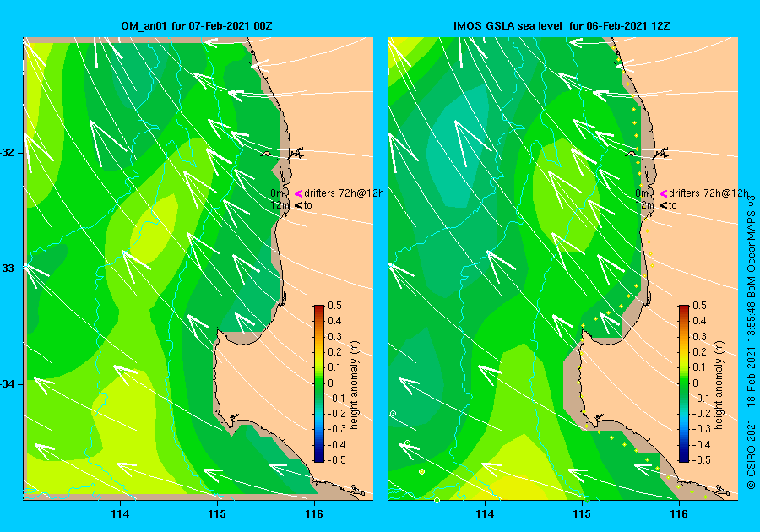Click the '12m' depth label on right map
The image size is (760, 532).
click(x=644, y=205)
